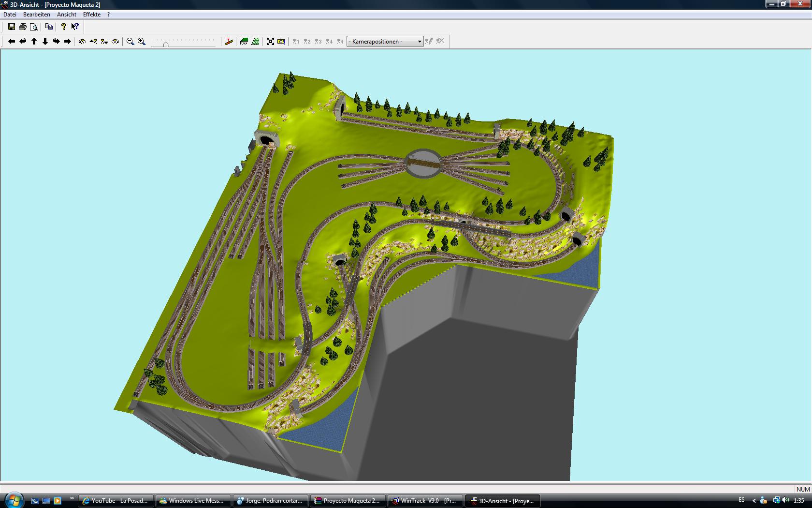Screen dimensions: 812x508
Task: Click the volume speaker tray icon
Action: click(x=785, y=501)
